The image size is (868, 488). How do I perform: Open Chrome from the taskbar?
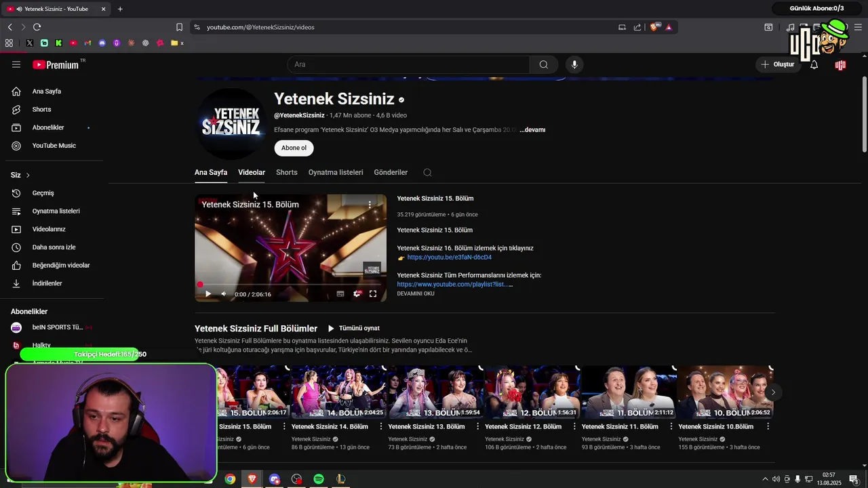(x=230, y=479)
